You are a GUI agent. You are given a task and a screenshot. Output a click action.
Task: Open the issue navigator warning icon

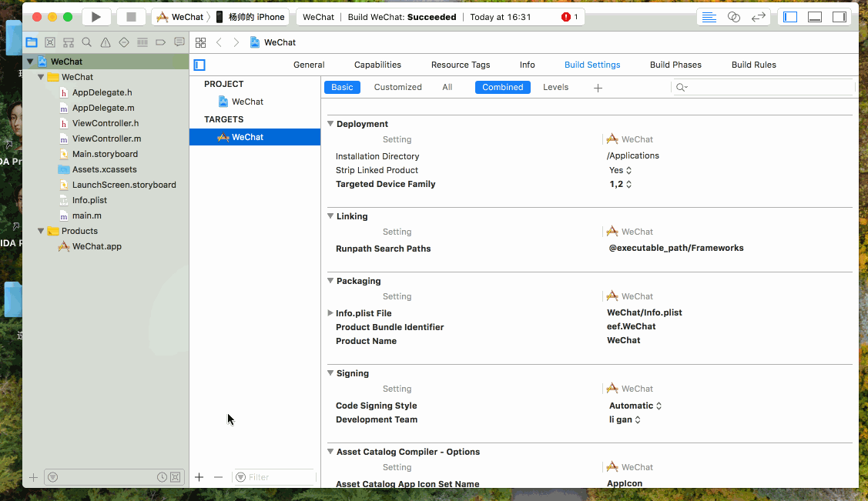(106, 42)
